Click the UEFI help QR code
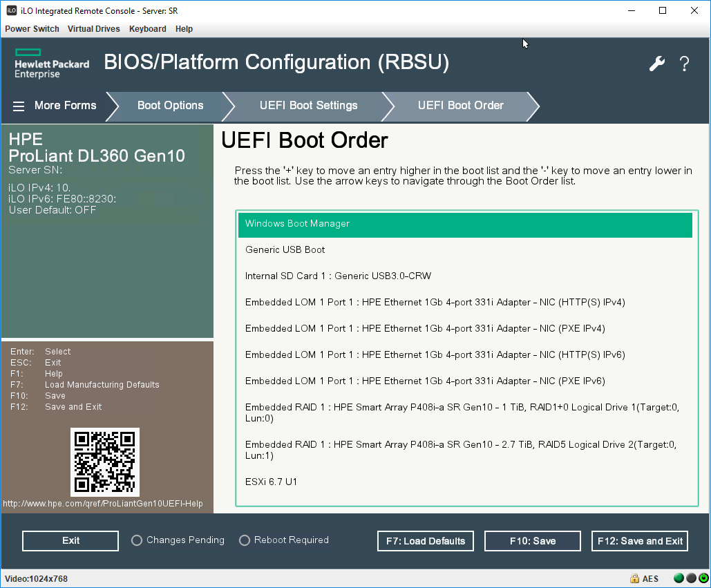The image size is (711, 588). click(105, 462)
